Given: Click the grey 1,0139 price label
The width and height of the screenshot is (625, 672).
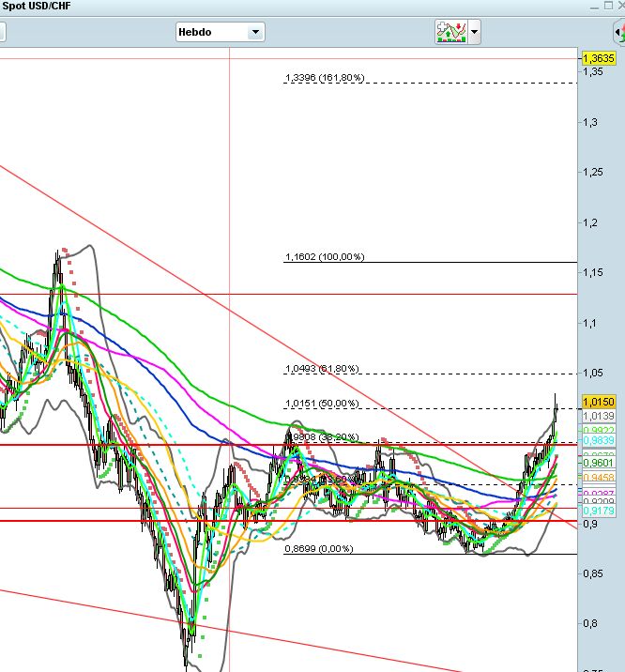Looking at the screenshot, I should click(x=599, y=416).
